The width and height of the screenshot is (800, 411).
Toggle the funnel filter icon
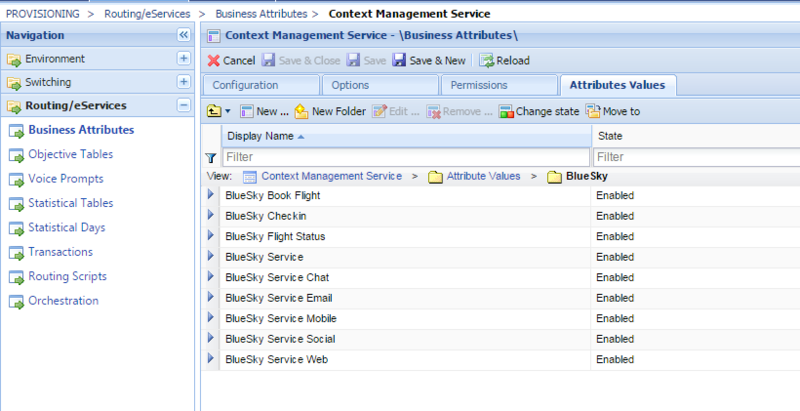pos(211,158)
